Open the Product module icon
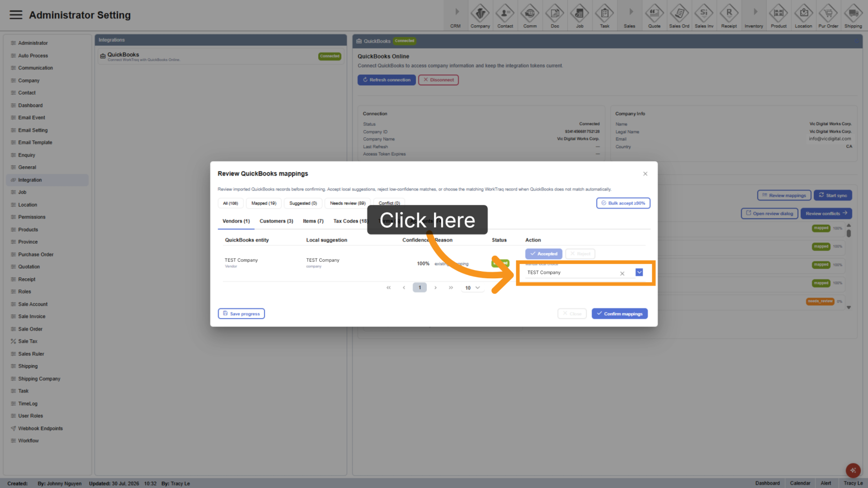Viewport: 868px width, 488px height. coord(779,15)
